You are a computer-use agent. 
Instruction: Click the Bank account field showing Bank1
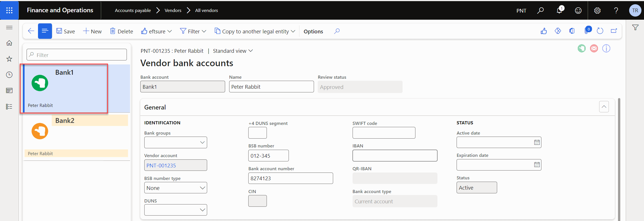pos(183,87)
